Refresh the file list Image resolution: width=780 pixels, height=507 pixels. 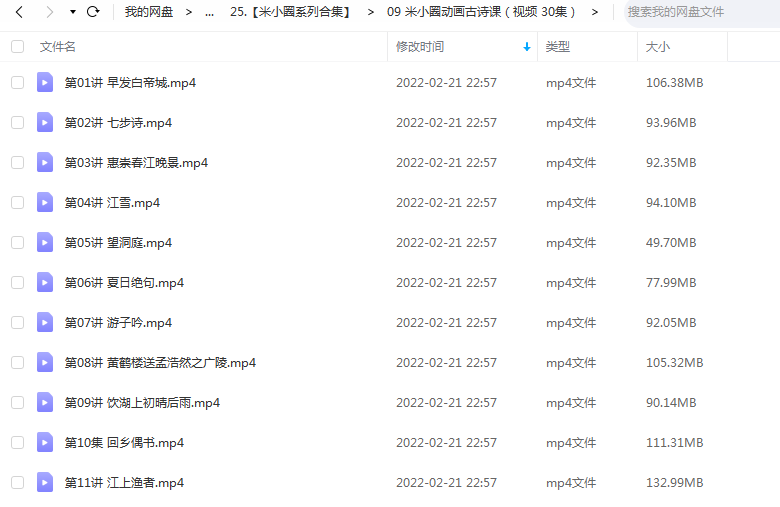93,12
